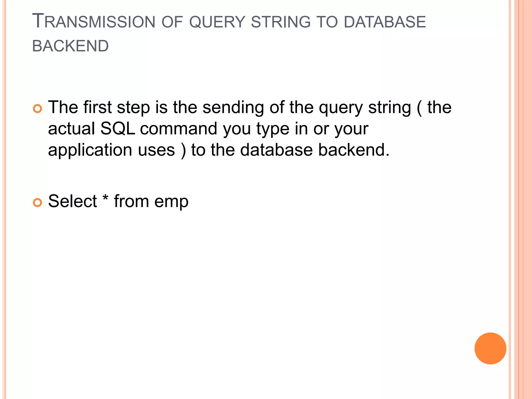This screenshot has width=532, height=399.
Task: Click the large orange circle decoration
Action: click(490, 348)
